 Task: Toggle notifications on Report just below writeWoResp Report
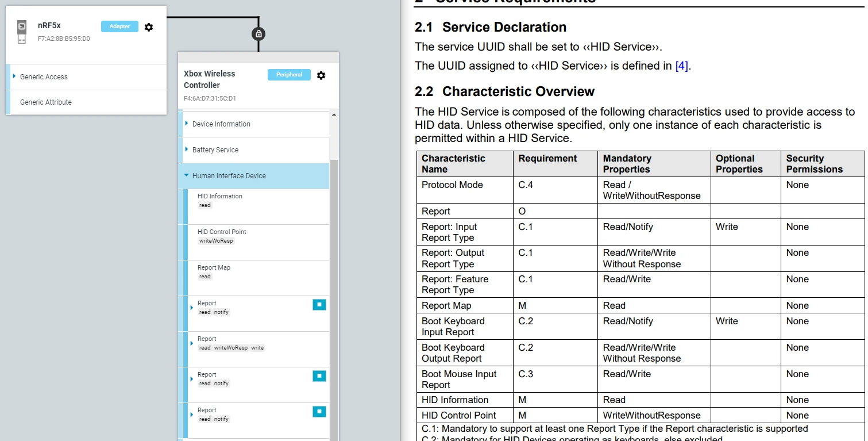[x=319, y=376]
